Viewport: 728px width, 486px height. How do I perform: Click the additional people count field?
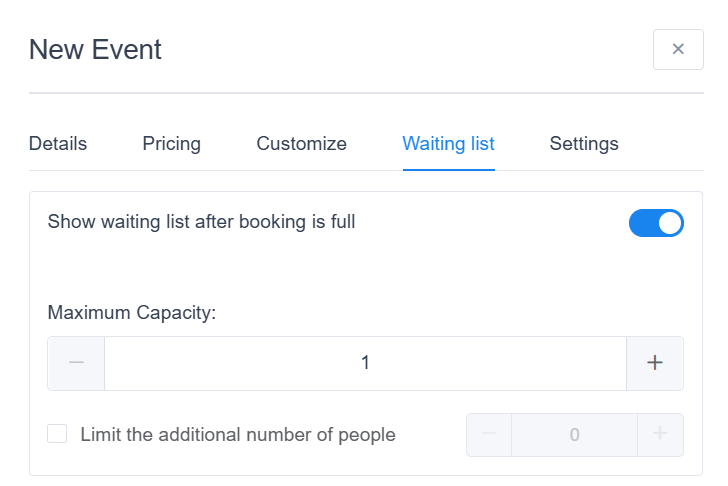[x=574, y=435]
